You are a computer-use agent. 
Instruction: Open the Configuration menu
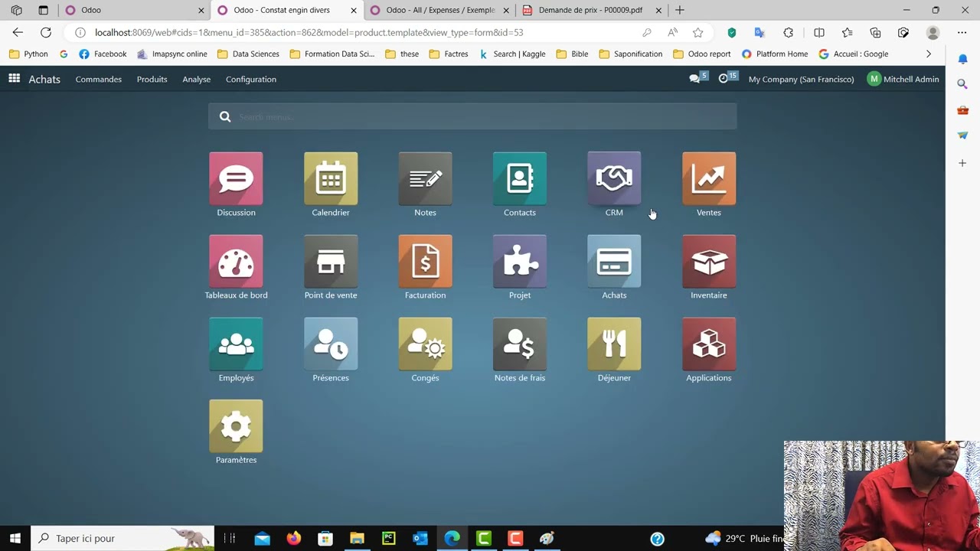pyautogui.click(x=251, y=79)
